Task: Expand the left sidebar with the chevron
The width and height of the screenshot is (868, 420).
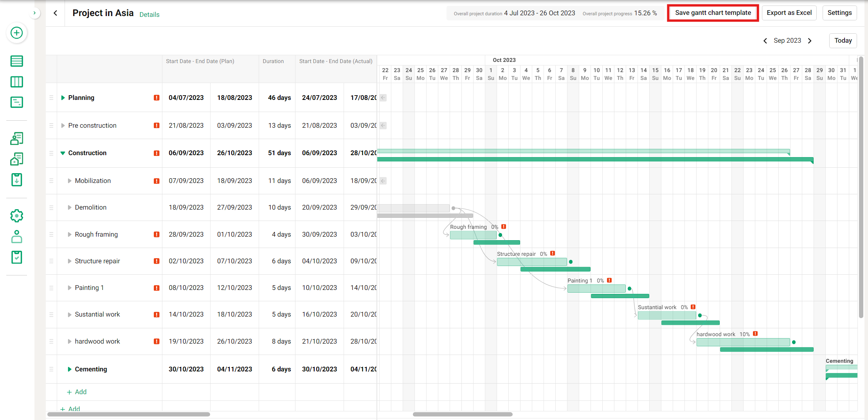Action: pyautogui.click(x=34, y=13)
